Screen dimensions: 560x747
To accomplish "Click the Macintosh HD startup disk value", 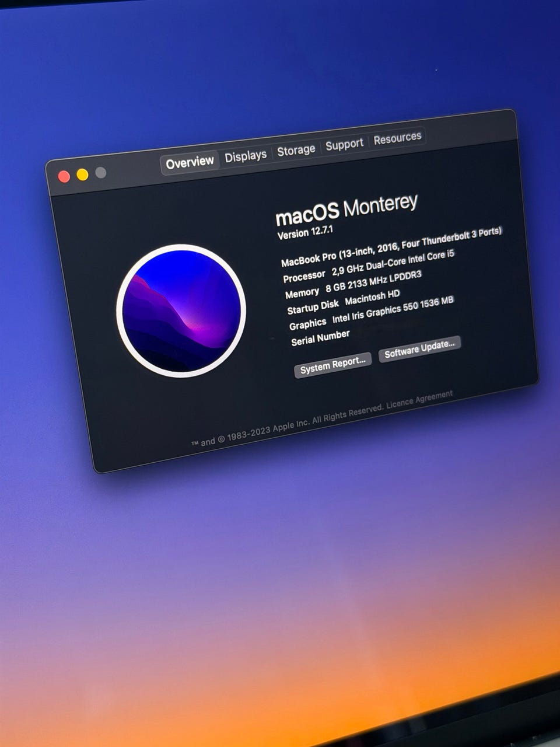I will point(372,298).
